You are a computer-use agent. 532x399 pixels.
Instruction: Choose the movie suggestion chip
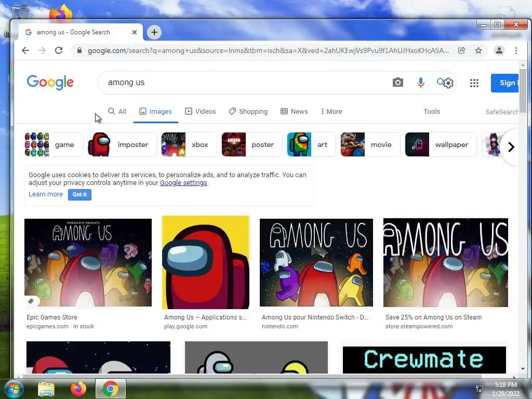[370, 144]
